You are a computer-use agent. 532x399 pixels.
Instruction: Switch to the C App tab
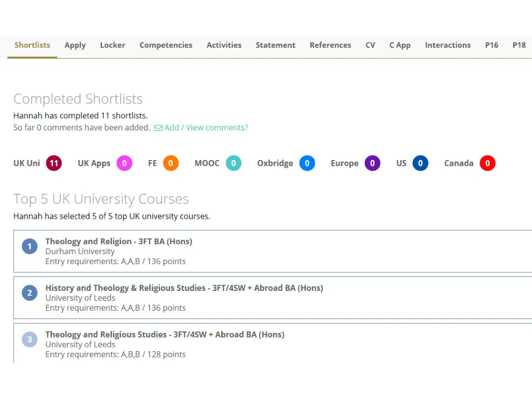(400, 46)
